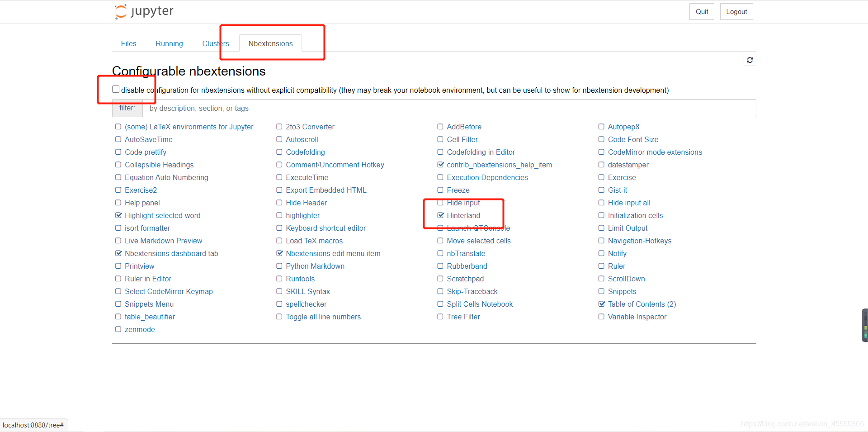The image size is (868, 432).
Task: Open the Rubberband extension
Action: (467, 266)
